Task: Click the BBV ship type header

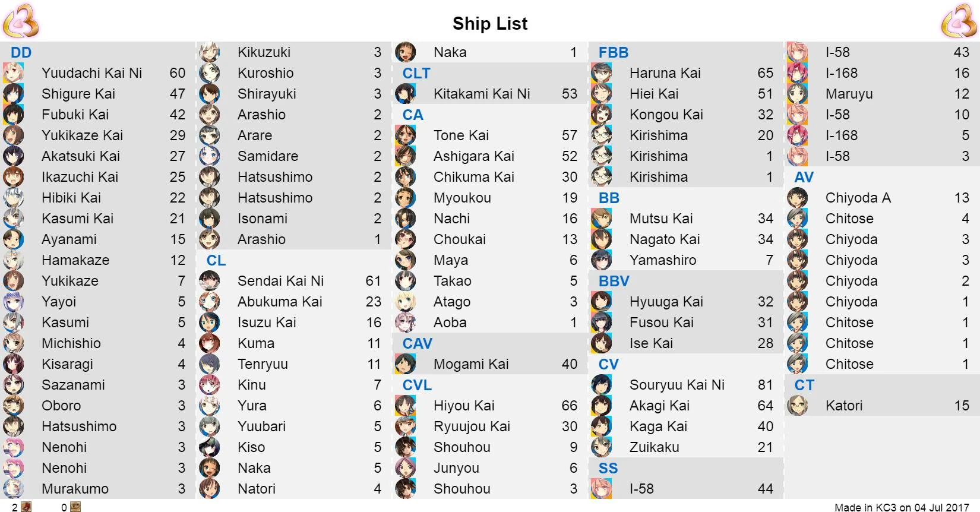Action: pos(614,281)
